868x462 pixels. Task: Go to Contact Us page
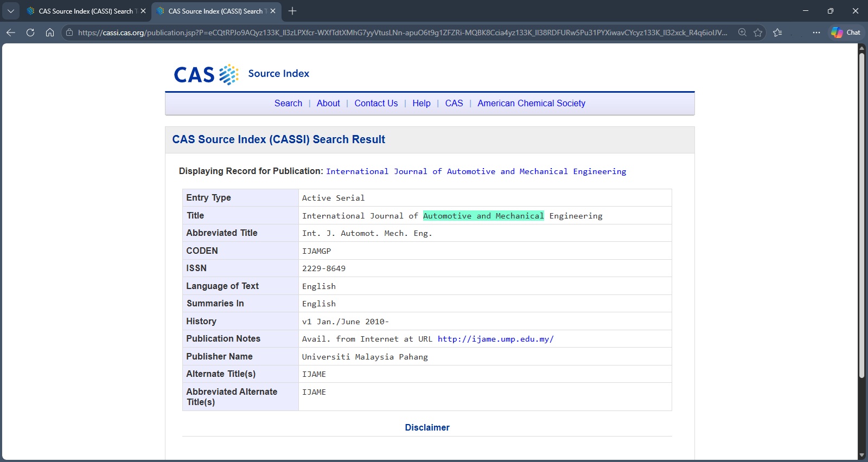pos(376,103)
